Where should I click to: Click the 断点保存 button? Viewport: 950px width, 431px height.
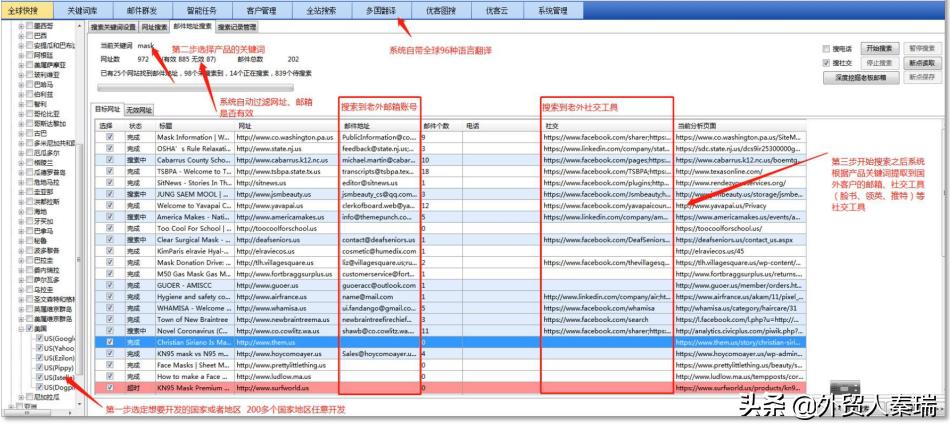click(x=922, y=78)
